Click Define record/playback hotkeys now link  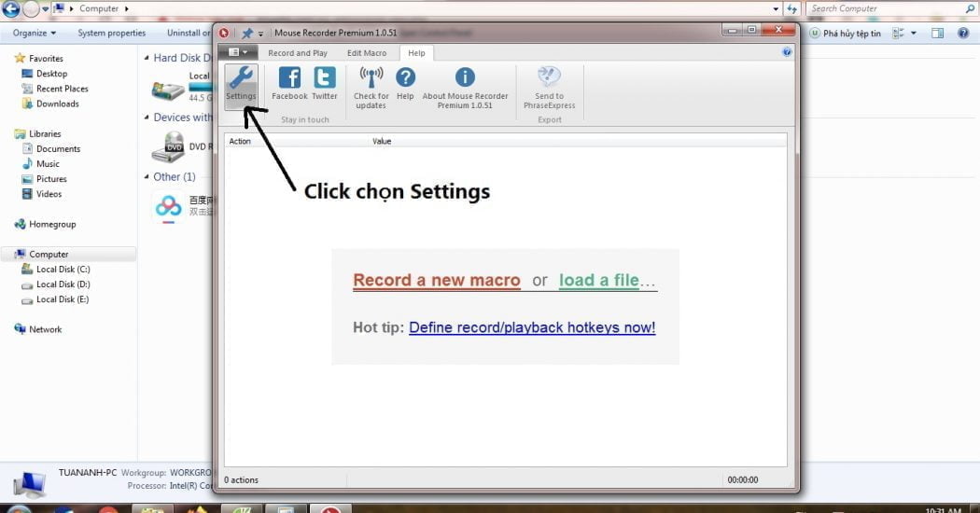532,327
